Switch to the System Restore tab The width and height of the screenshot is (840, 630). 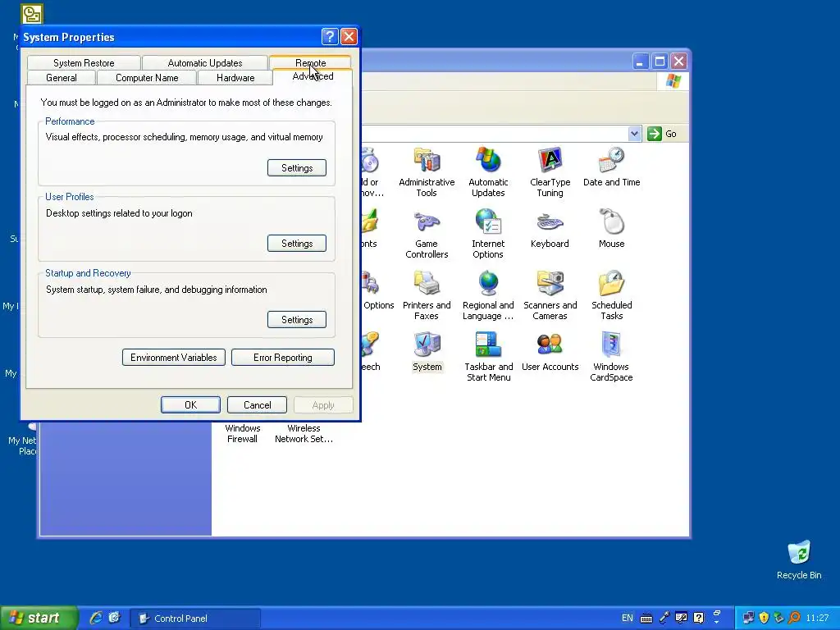pos(84,62)
